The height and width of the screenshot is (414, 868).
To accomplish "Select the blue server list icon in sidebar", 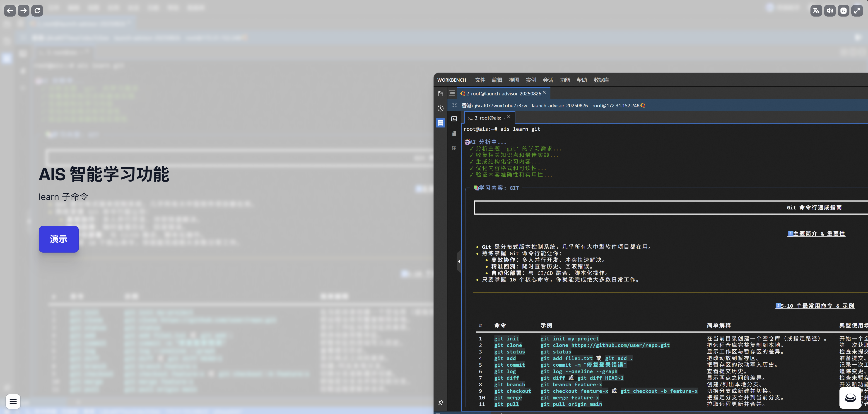I will coord(440,123).
